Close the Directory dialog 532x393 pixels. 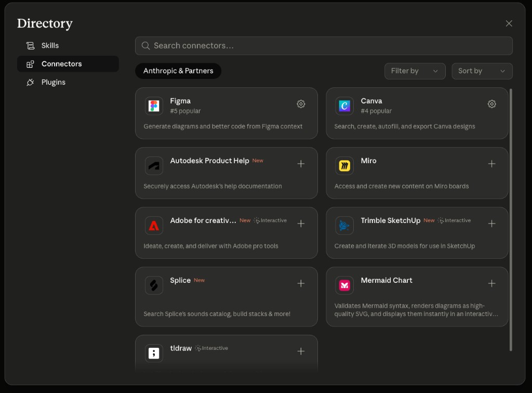[x=509, y=23]
